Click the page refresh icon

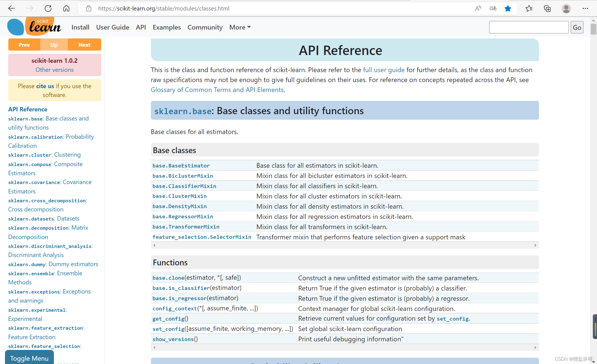click(x=48, y=8)
